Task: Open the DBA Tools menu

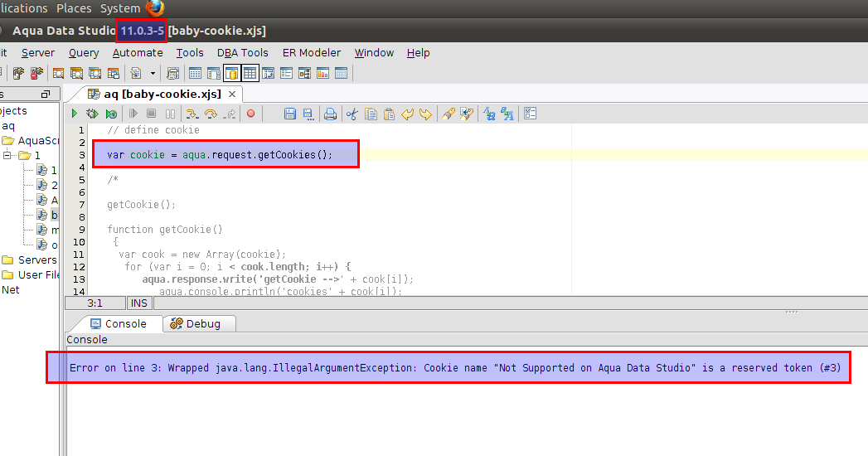Action: pyautogui.click(x=242, y=52)
